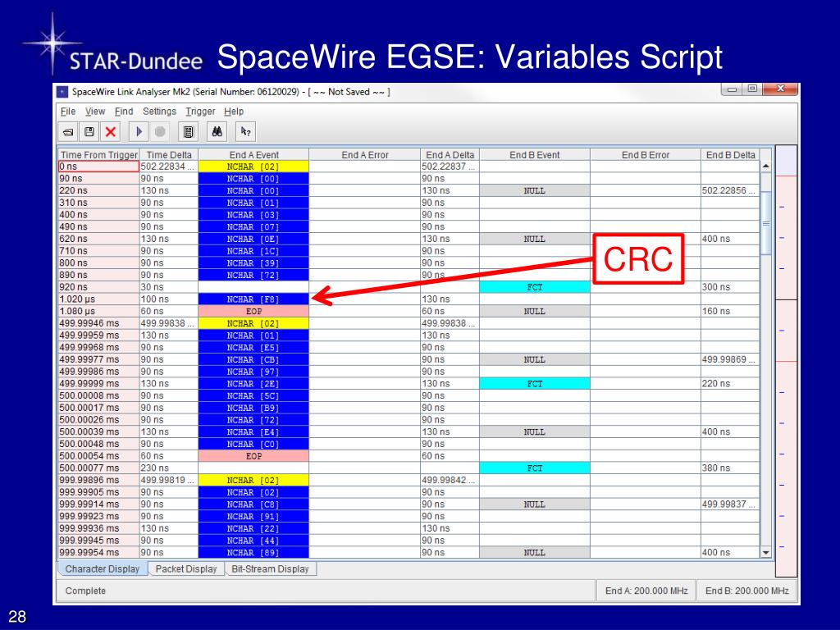
Task: Click the End A Error column header
Action: (x=365, y=155)
